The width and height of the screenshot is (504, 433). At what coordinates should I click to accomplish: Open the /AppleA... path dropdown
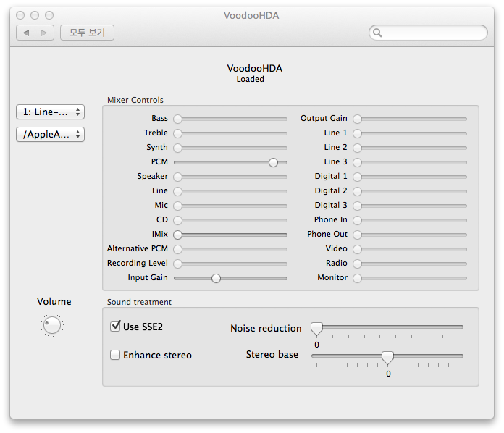pyautogui.click(x=50, y=135)
